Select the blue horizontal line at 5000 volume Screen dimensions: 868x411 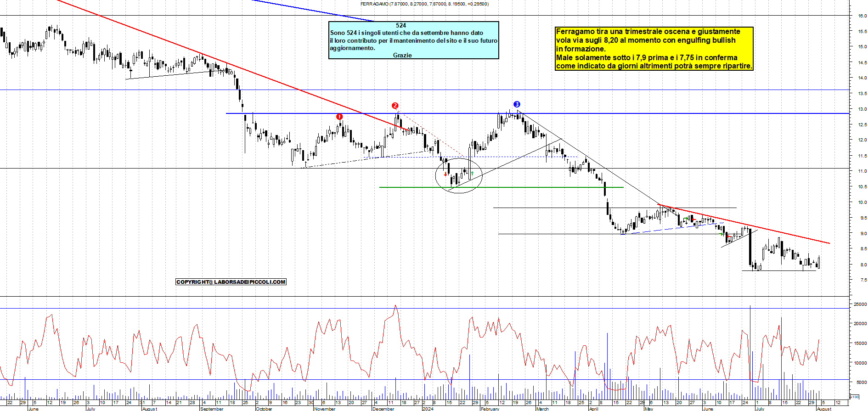(x=424, y=379)
